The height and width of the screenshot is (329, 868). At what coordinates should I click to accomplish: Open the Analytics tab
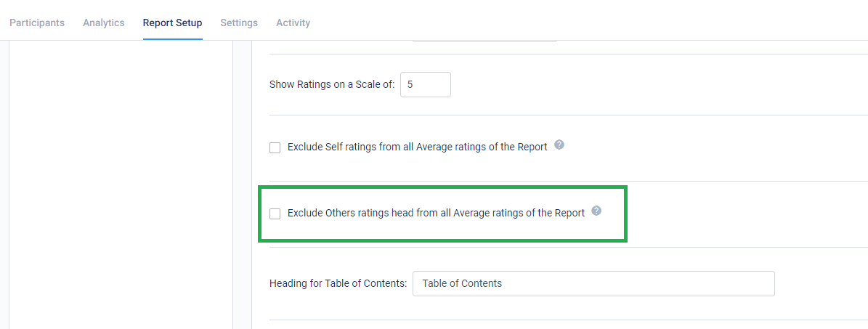point(104,23)
